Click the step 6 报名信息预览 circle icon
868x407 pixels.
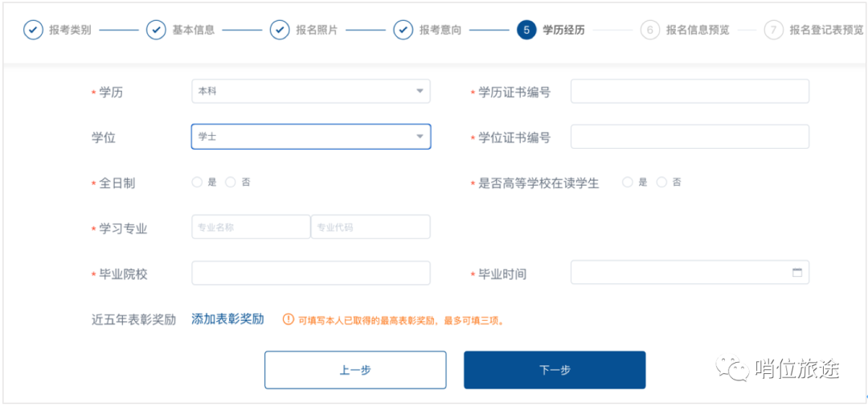tap(649, 31)
